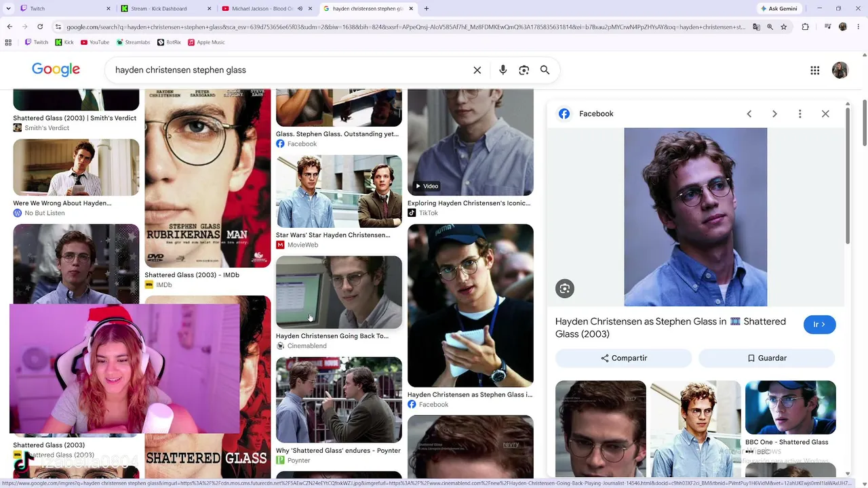Click the Compartir share button

pyautogui.click(x=624, y=358)
